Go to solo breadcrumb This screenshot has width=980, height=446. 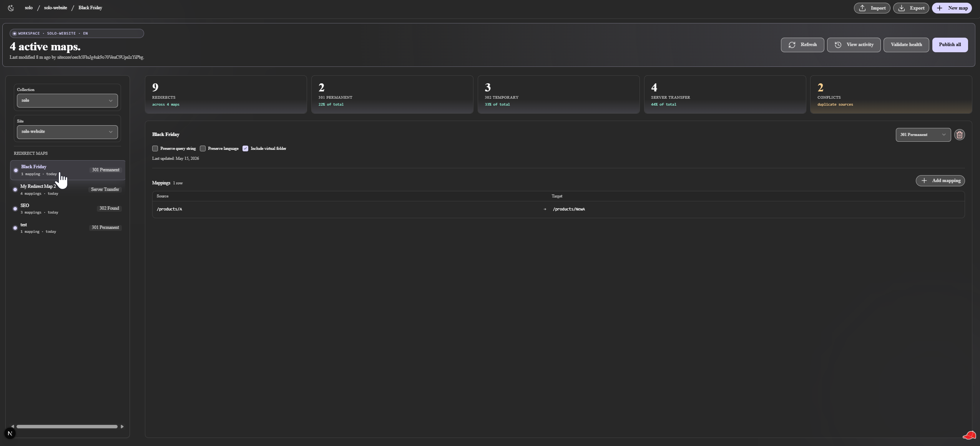[x=29, y=8]
